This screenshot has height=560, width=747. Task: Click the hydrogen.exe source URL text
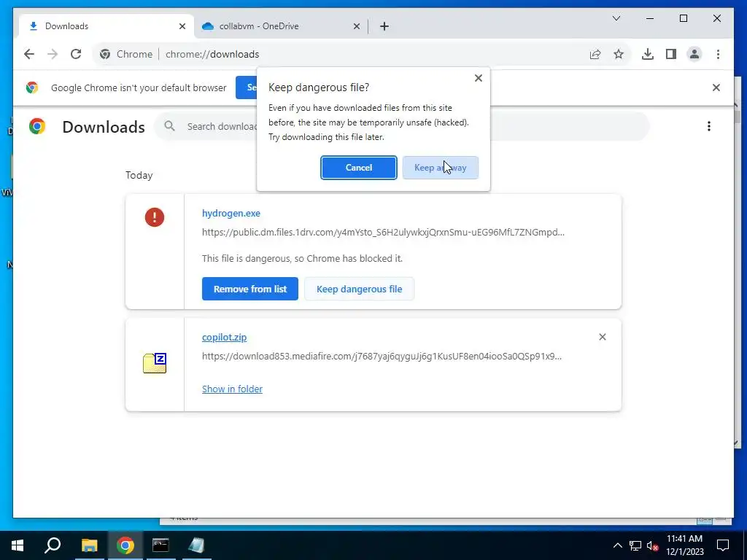(x=383, y=233)
